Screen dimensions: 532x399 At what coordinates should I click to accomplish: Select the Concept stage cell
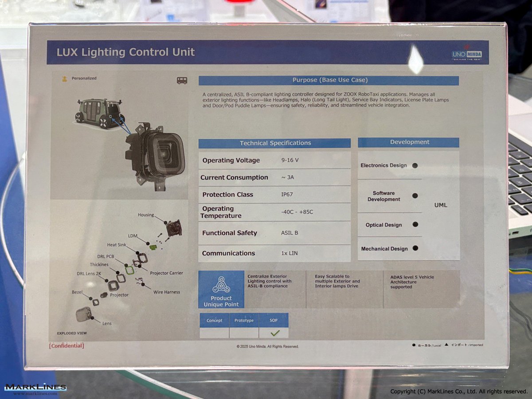coord(214,332)
